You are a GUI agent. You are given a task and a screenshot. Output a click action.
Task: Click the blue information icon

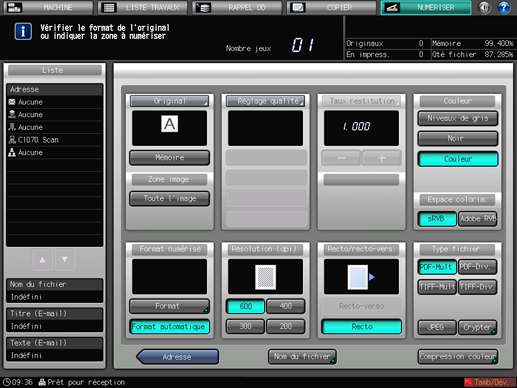click(x=23, y=32)
